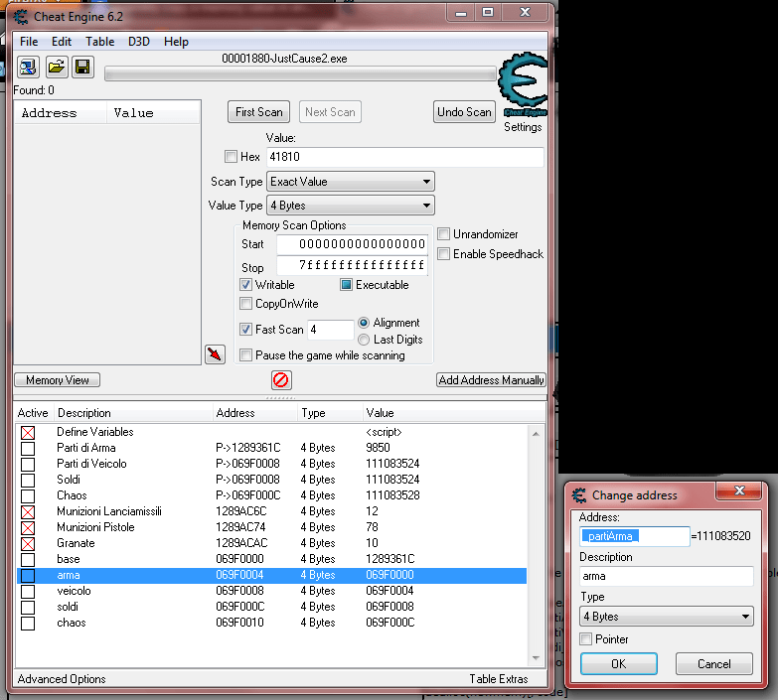Select the Last Digits radio button

tap(364, 340)
